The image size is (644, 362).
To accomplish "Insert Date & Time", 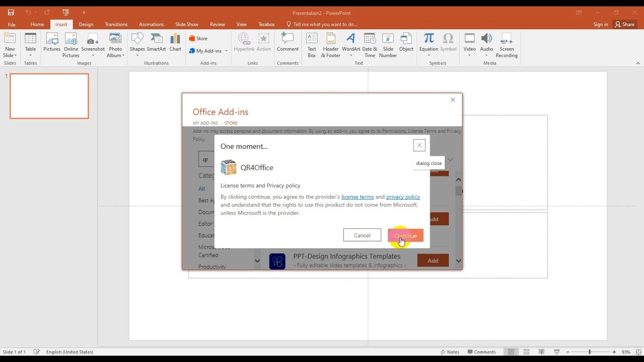I will click(x=370, y=45).
